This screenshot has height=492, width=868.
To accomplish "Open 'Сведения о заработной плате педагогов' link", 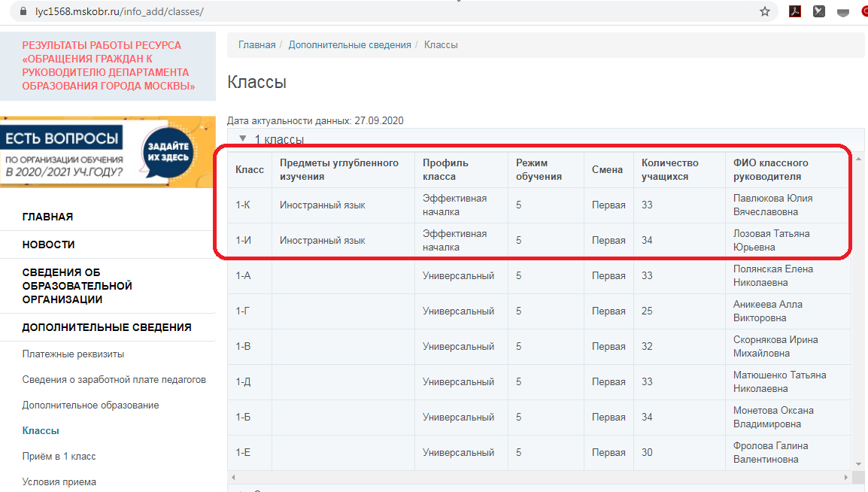I will [x=114, y=379].
